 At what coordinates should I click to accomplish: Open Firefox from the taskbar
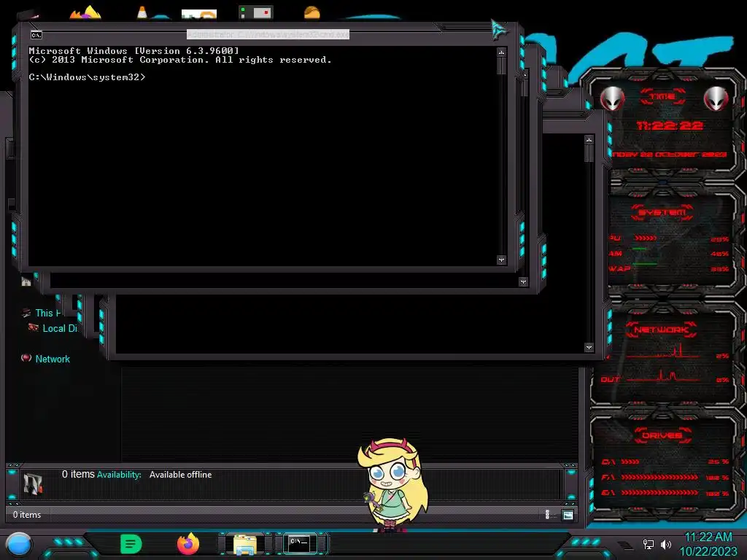click(188, 544)
